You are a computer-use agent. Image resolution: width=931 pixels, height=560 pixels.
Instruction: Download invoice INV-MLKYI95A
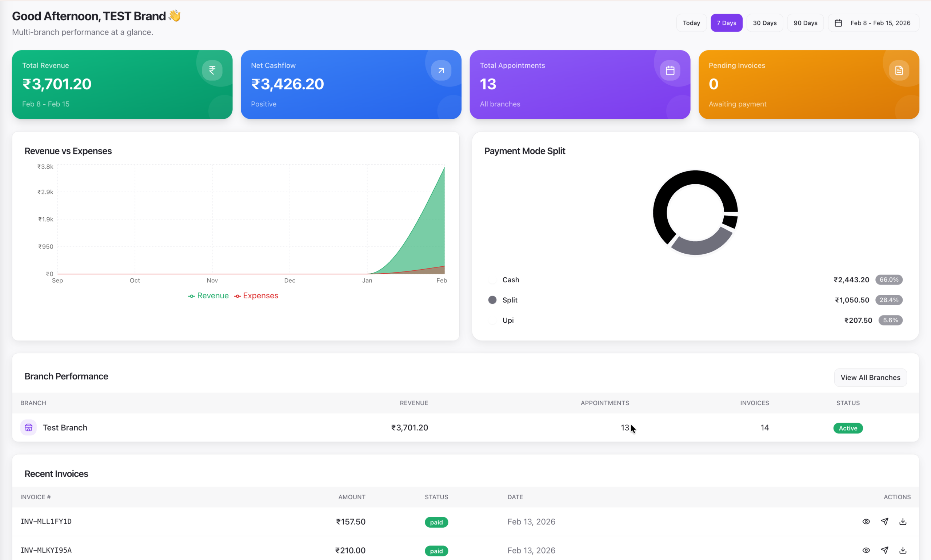coord(903,550)
